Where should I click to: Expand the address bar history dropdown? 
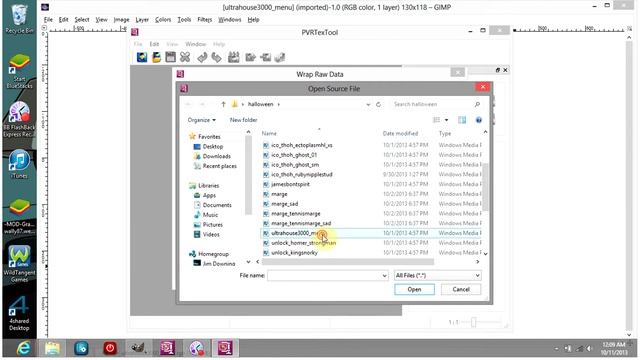(368, 104)
